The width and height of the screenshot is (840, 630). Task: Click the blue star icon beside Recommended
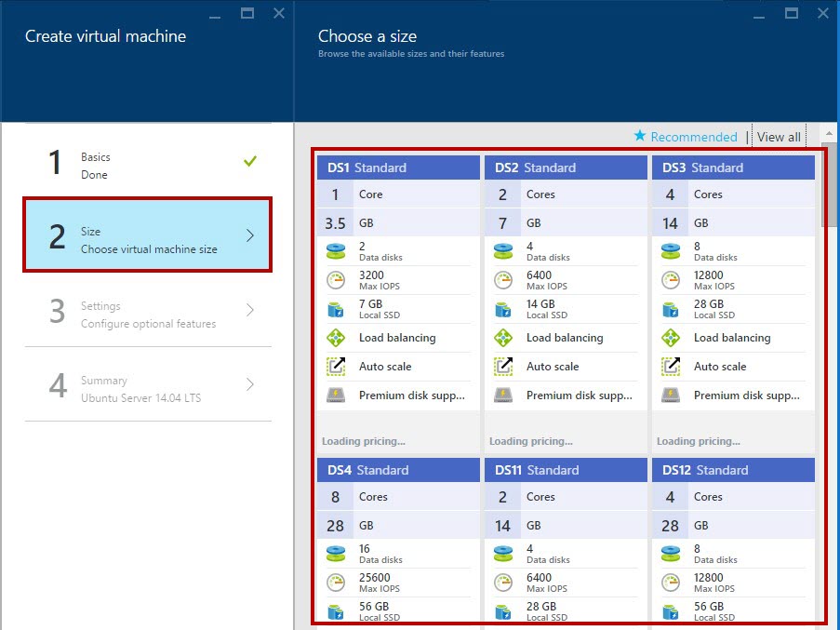coord(640,136)
